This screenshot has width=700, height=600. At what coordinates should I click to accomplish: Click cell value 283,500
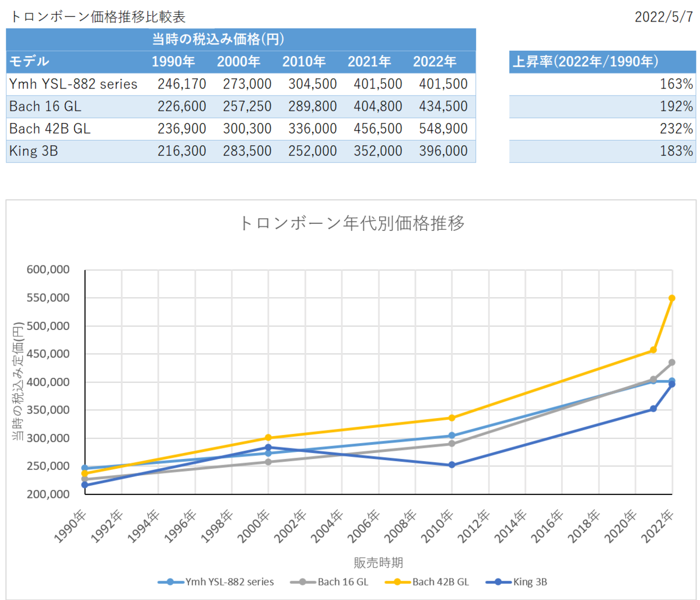[x=247, y=151]
